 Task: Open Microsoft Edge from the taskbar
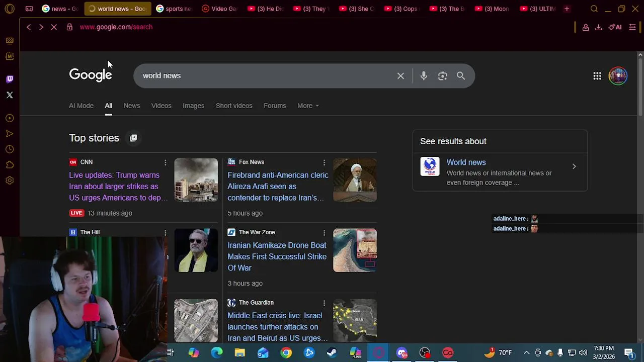tap(216, 353)
